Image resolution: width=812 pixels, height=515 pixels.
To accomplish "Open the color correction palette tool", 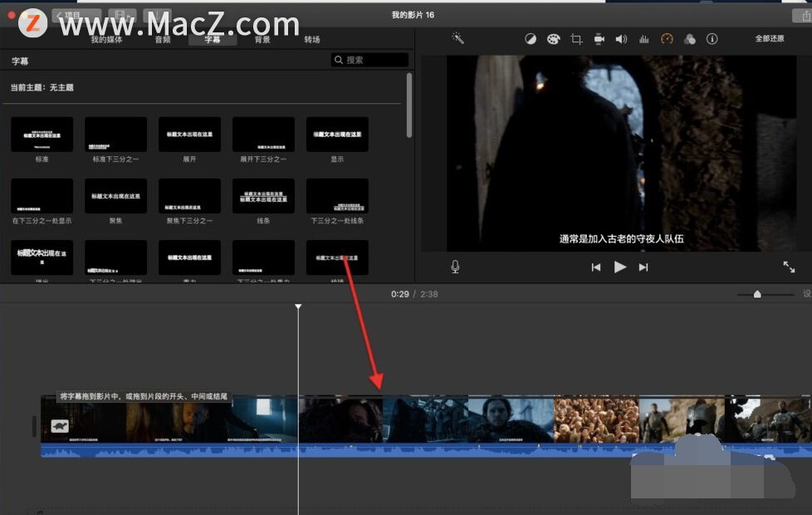I will [553, 39].
